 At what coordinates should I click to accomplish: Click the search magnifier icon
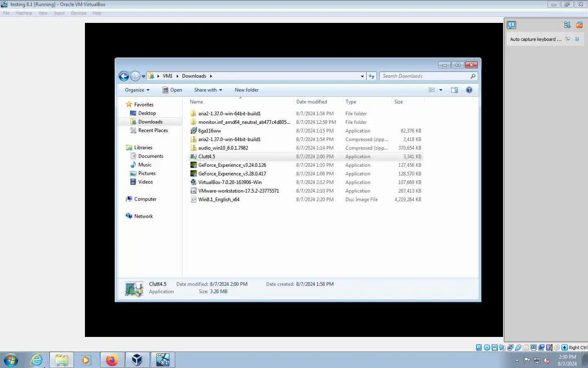473,76
